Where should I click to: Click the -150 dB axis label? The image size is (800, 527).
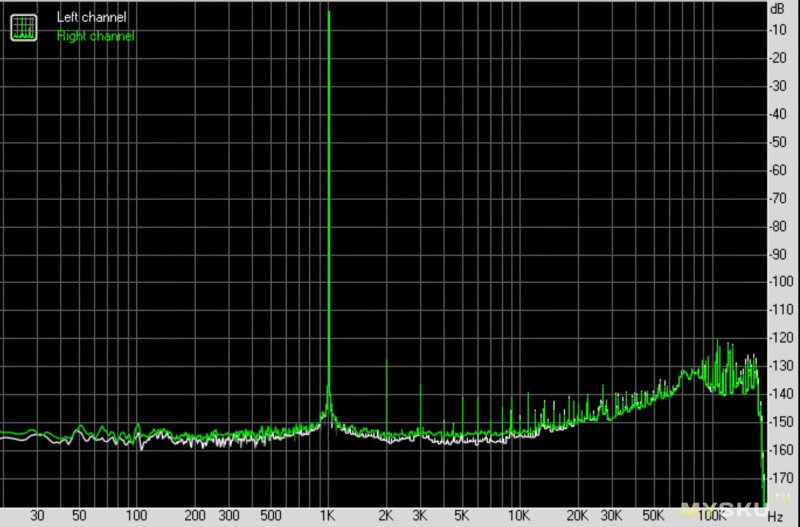776,422
